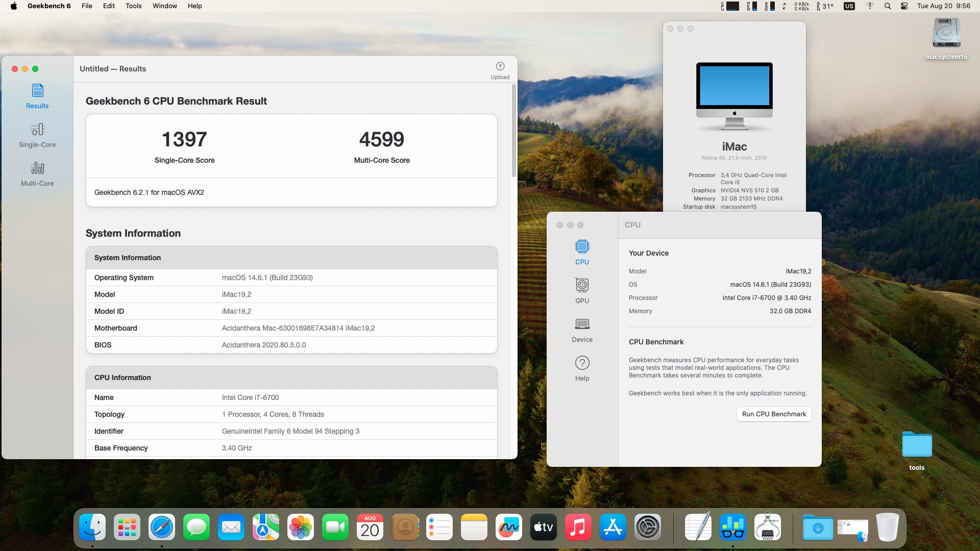The image size is (980, 551).
Task: Click the Run CPU Benchmark button
Action: click(774, 414)
